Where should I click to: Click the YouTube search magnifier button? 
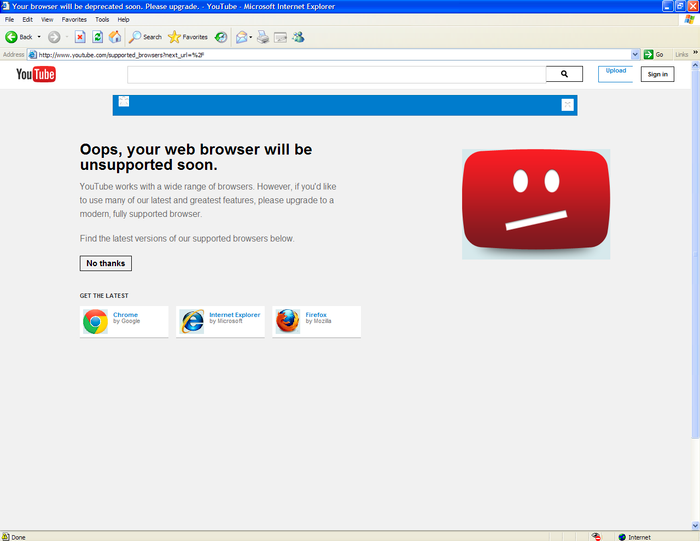(564, 74)
